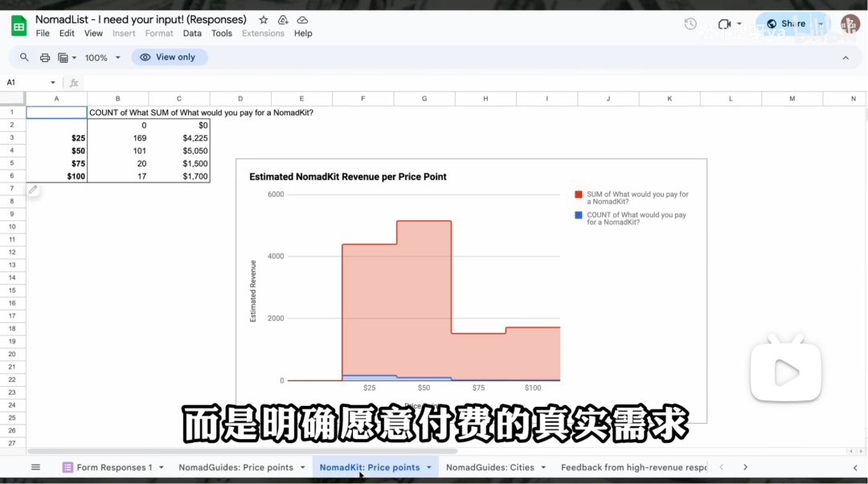Open NomadGuides: Price points tab menu arrow

pyautogui.click(x=303, y=467)
